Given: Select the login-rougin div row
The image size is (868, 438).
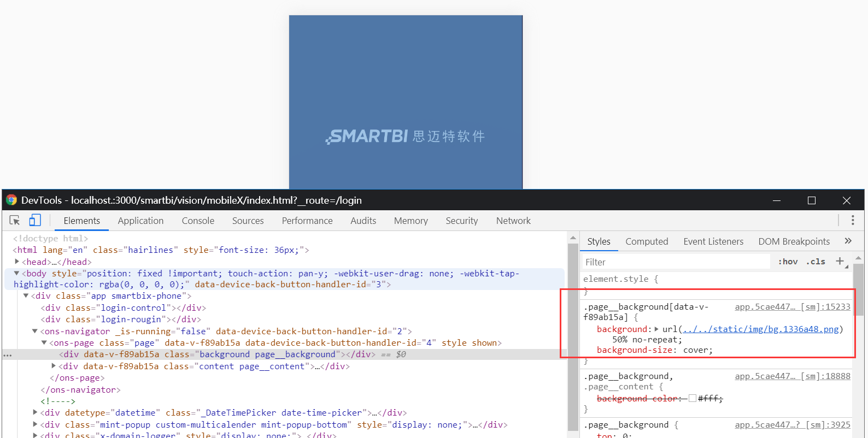Looking at the screenshot, I should click(x=120, y=319).
